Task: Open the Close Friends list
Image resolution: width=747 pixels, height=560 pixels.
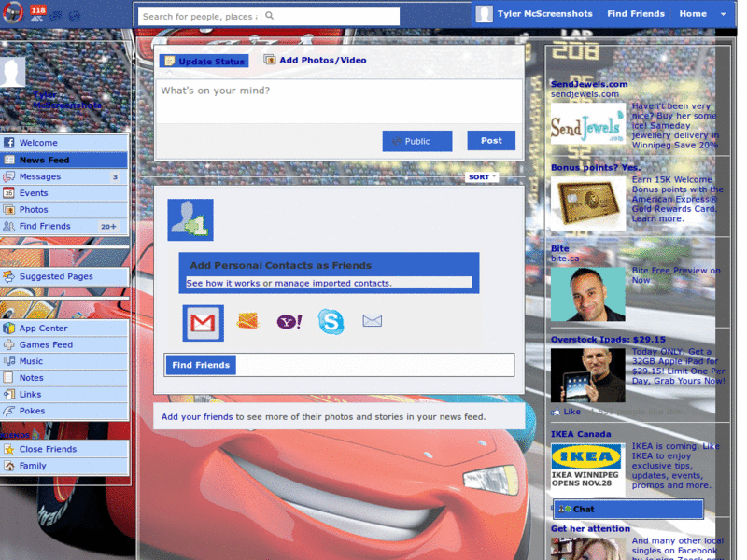Action: (64, 449)
